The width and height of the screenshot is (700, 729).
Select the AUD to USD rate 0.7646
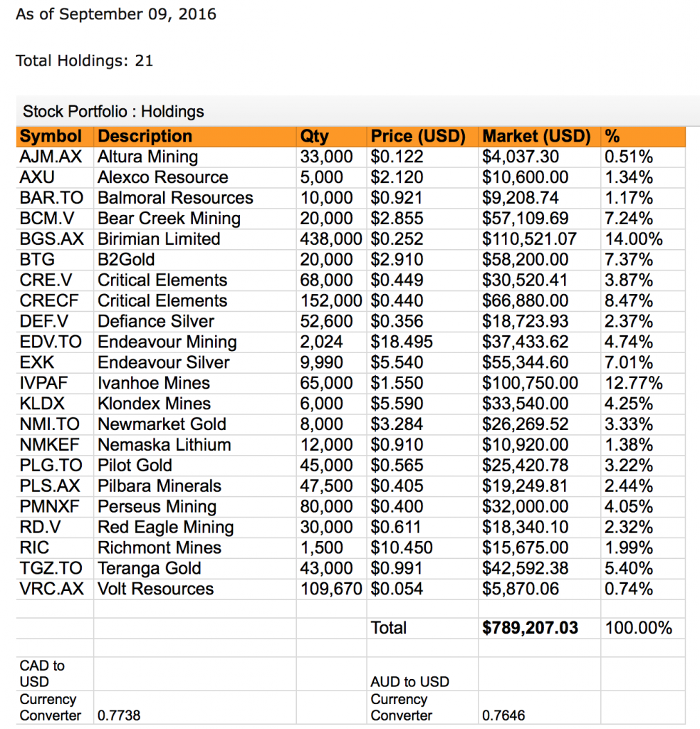[x=502, y=715]
